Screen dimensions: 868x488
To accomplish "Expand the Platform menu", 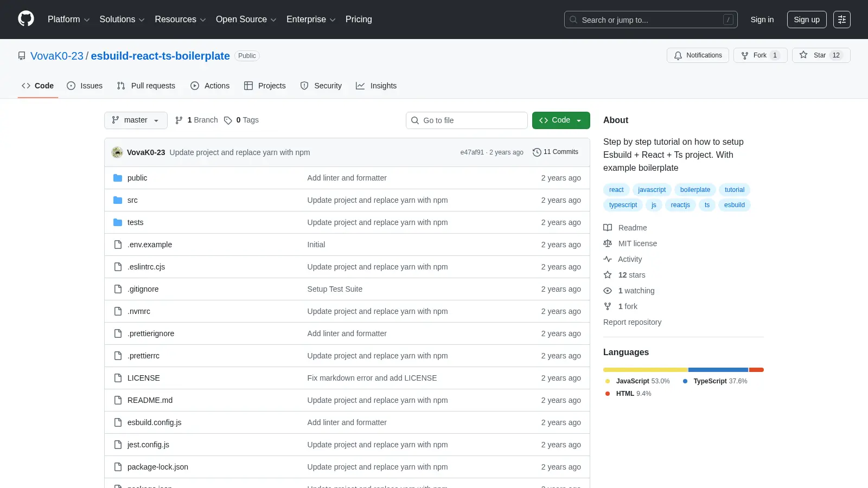I will tap(68, 20).
